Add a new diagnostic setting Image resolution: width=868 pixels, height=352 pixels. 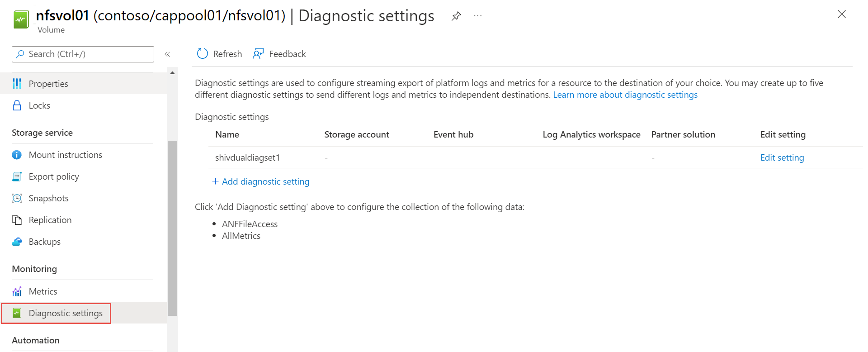pos(260,181)
